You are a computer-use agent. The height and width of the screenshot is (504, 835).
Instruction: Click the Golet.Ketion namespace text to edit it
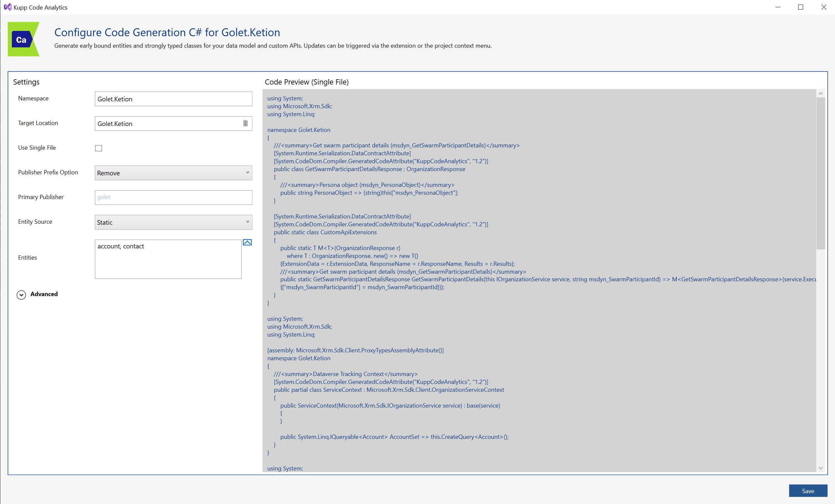click(114, 99)
